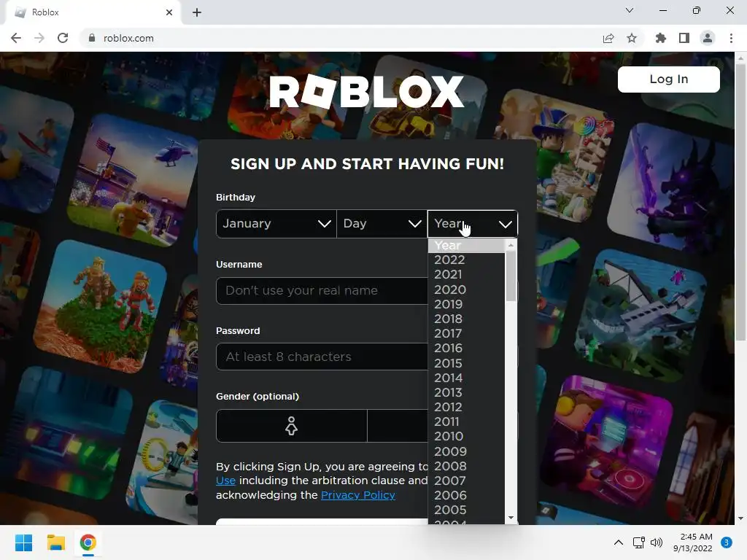Choose 2007 as birth year
Viewport: 747px width, 560px height.
point(466,481)
